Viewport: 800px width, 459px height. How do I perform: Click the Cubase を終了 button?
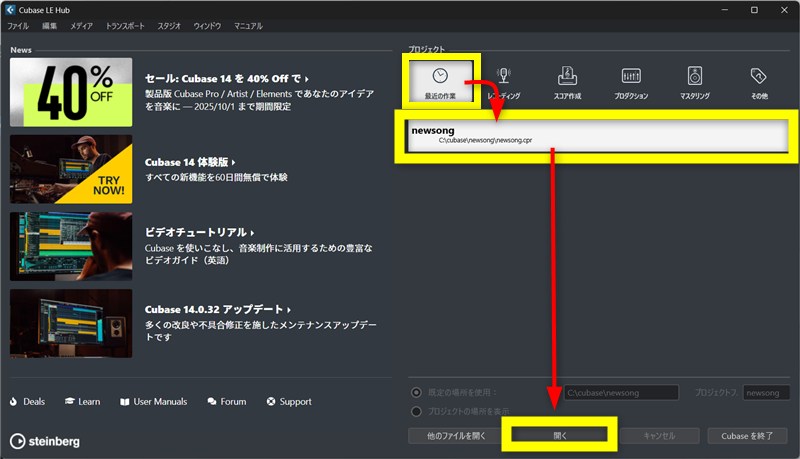coord(747,436)
